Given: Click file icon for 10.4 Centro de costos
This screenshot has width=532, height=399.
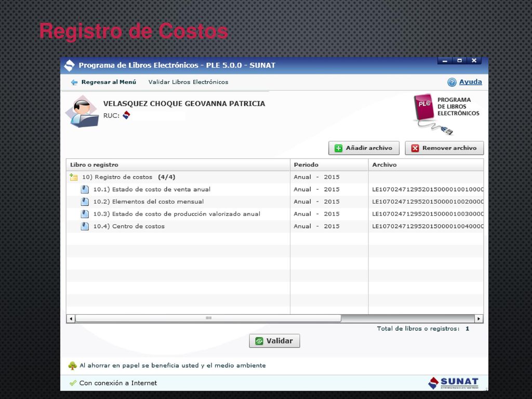Looking at the screenshot, I should pos(85,227).
